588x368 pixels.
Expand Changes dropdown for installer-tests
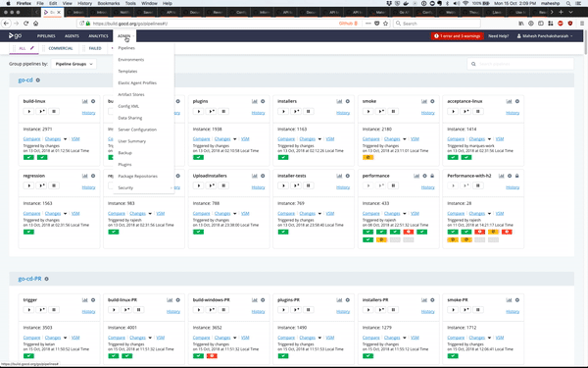point(319,214)
